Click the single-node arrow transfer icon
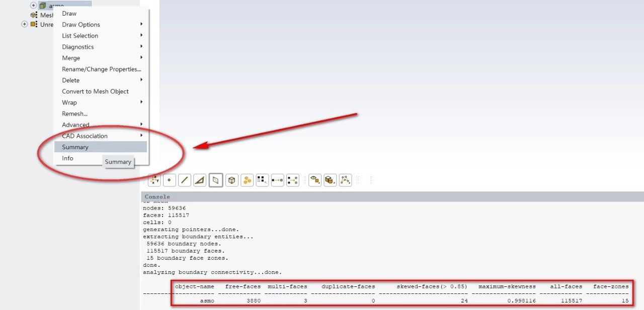 pos(277,180)
